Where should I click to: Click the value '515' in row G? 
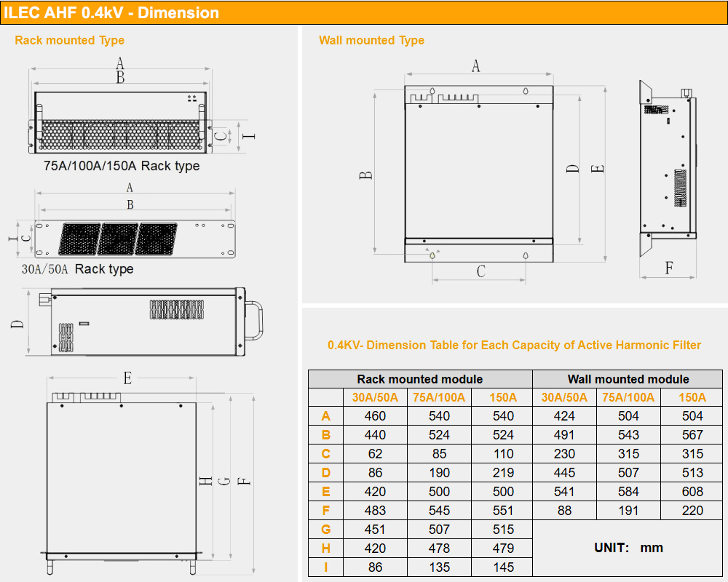click(x=503, y=530)
